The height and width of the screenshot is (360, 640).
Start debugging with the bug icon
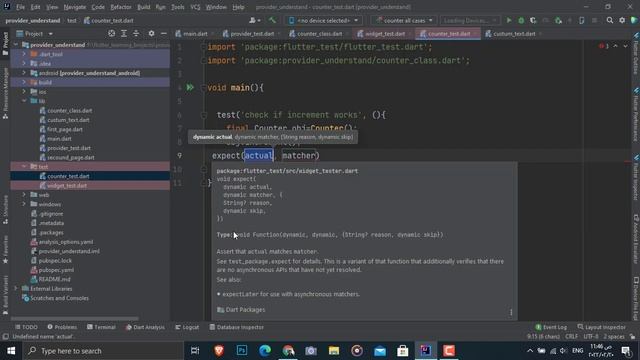[x=521, y=20]
